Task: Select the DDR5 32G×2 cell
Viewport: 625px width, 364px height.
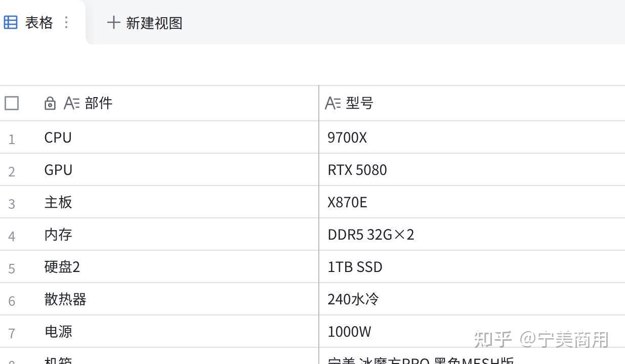Action: [472, 234]
